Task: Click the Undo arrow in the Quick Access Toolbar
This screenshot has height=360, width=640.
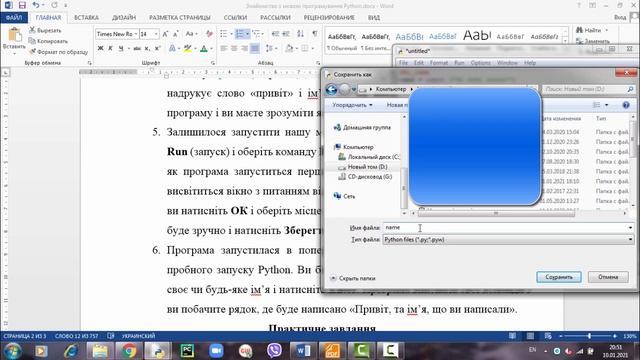Action: 36,5
